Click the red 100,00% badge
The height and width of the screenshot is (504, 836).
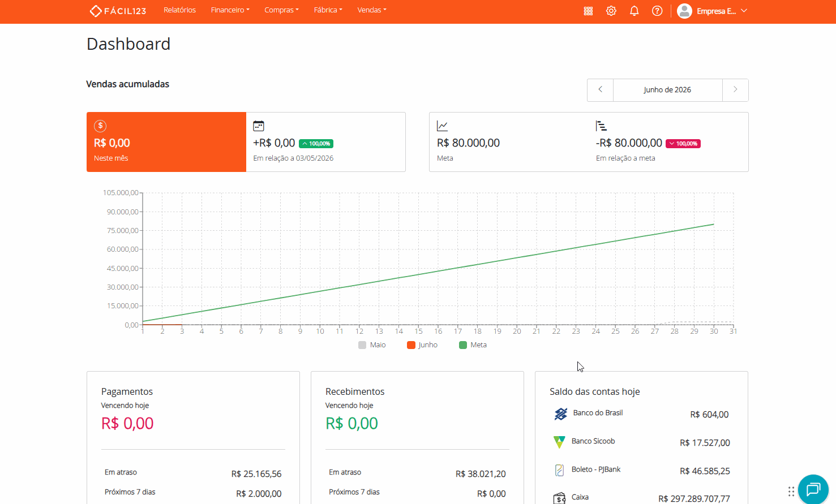point(683,144)
